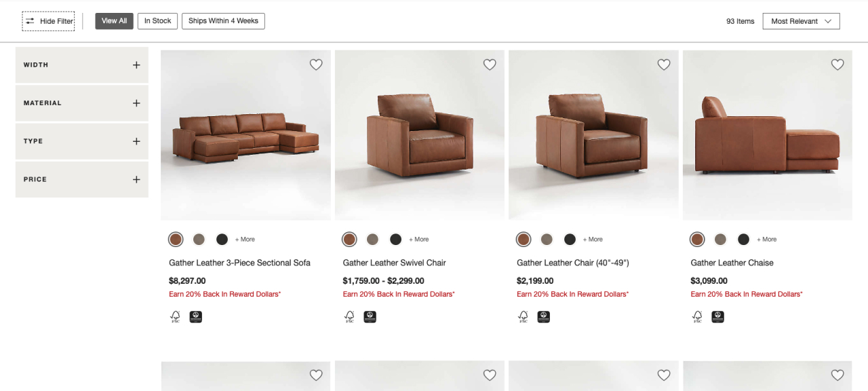Save Gather Leather Chair (40"-49") to favorites
The height and width of the screenshot is (391, 868).
664,64
